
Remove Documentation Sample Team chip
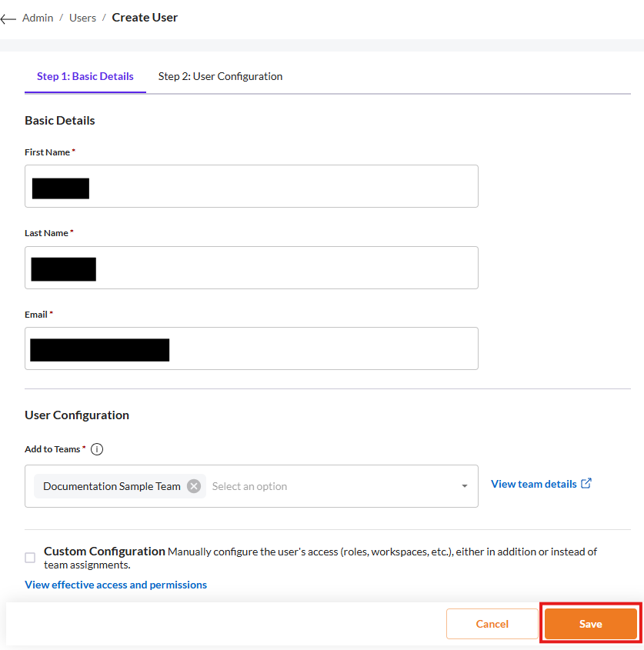[x=194, y=486]
